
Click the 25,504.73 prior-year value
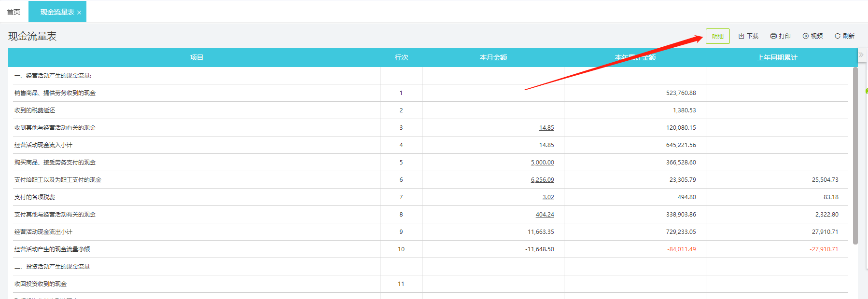[825, 180]
